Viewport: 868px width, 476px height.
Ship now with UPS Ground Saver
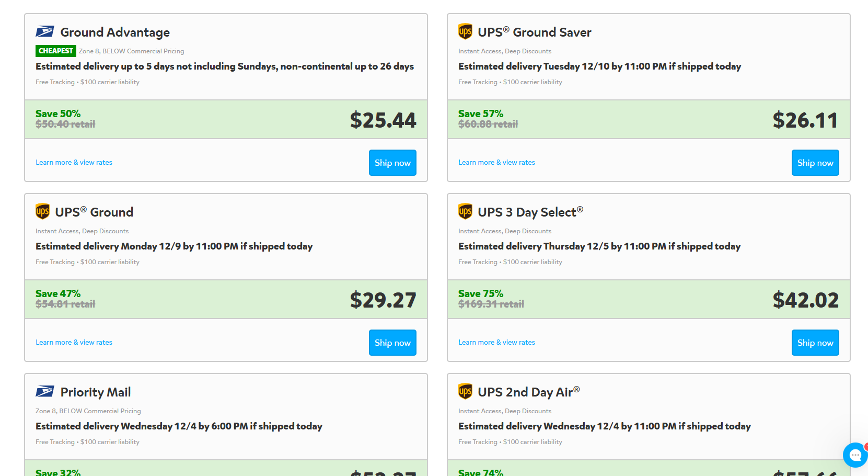815,163
